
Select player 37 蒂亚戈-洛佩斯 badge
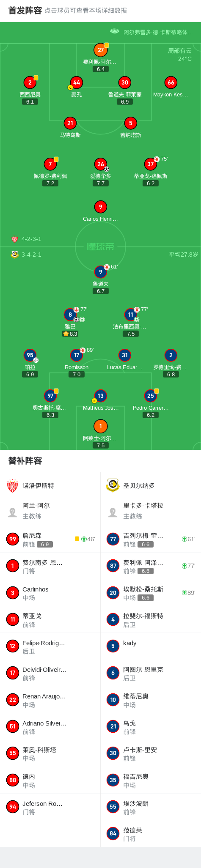[151, 164]
